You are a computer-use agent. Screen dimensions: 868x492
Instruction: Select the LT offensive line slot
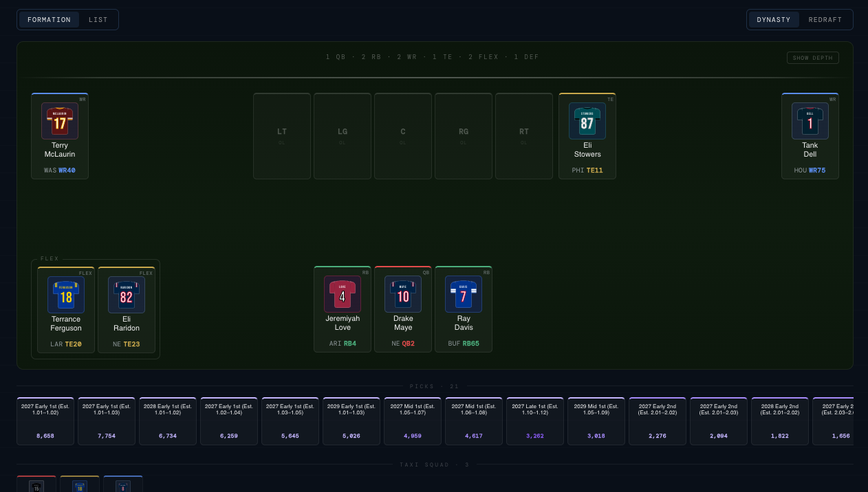(x=282, y=136)
